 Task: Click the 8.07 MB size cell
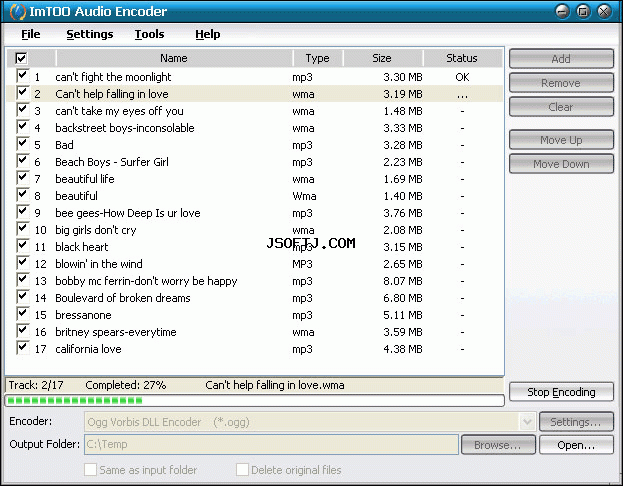[402, 281]
